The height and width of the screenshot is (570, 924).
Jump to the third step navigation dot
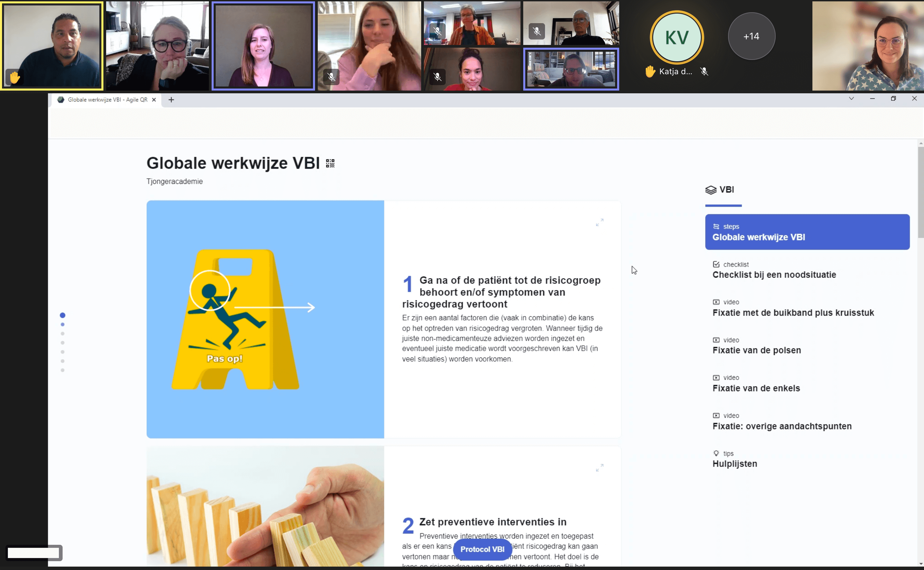coord(63,334)
